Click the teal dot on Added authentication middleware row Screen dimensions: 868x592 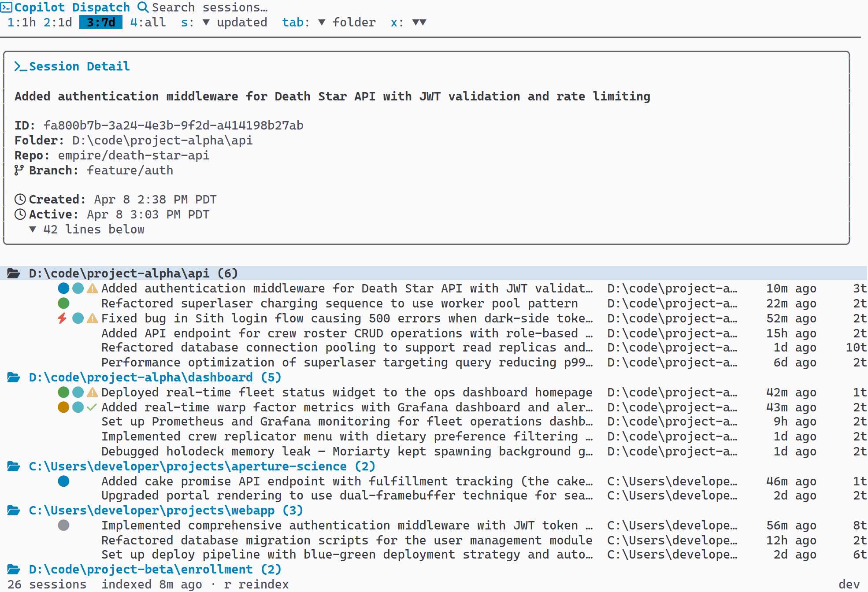click(x=78, y=289)
